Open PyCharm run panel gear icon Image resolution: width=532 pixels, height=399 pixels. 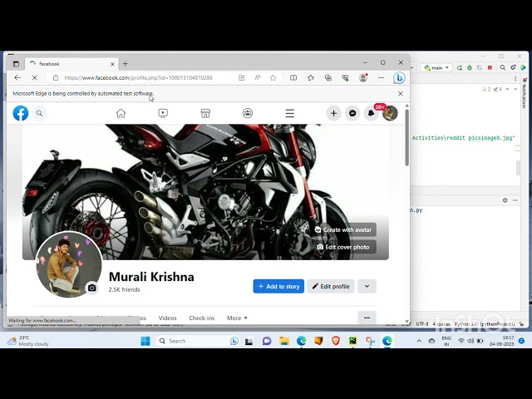click(505, 200)
